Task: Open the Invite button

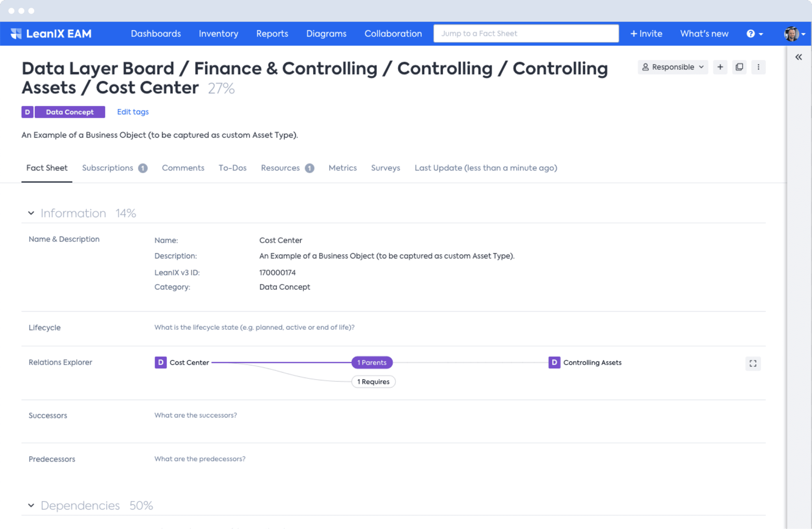Action: 646,33
